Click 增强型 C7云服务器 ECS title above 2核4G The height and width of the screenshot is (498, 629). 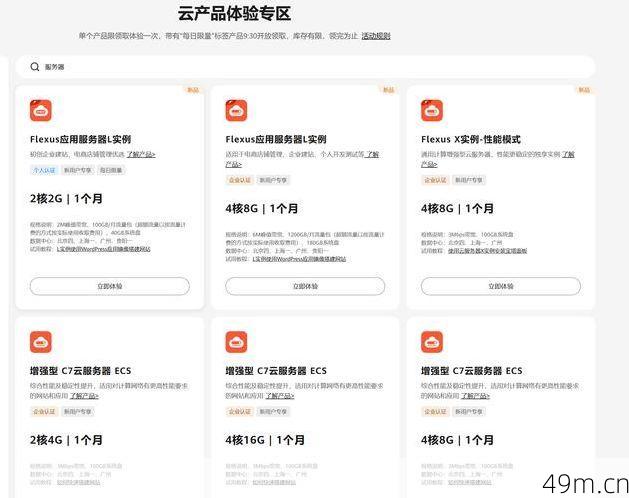[80, 371]
